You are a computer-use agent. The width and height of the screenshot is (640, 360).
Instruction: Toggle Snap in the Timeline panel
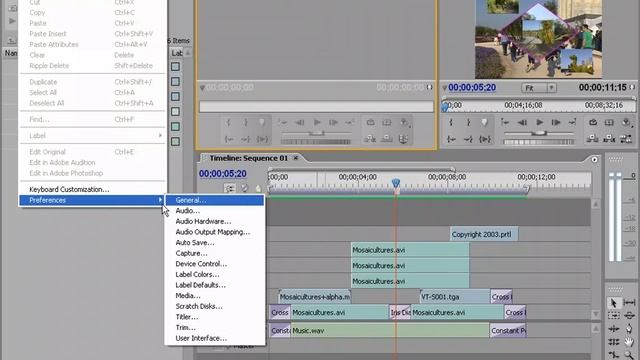[230, 188]
